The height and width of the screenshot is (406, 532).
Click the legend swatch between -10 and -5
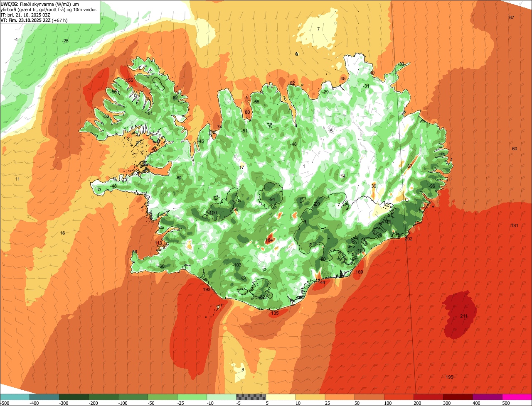click(x=222, y=397)
